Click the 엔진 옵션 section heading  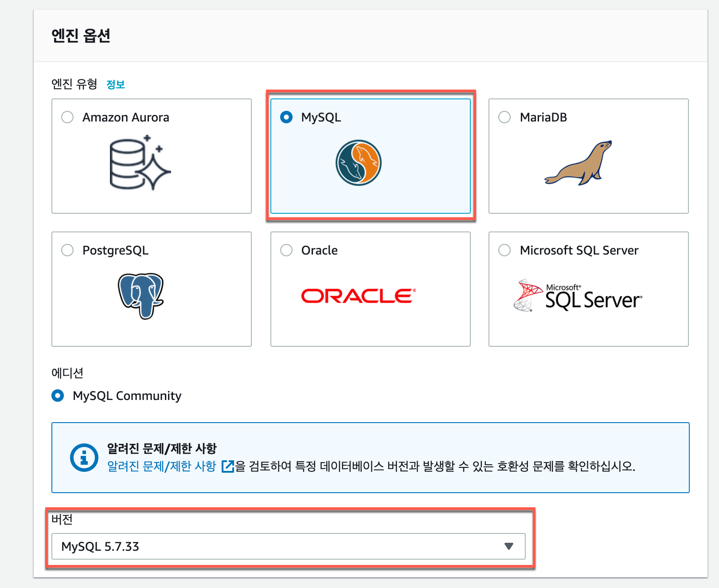(x=81, y=35)
